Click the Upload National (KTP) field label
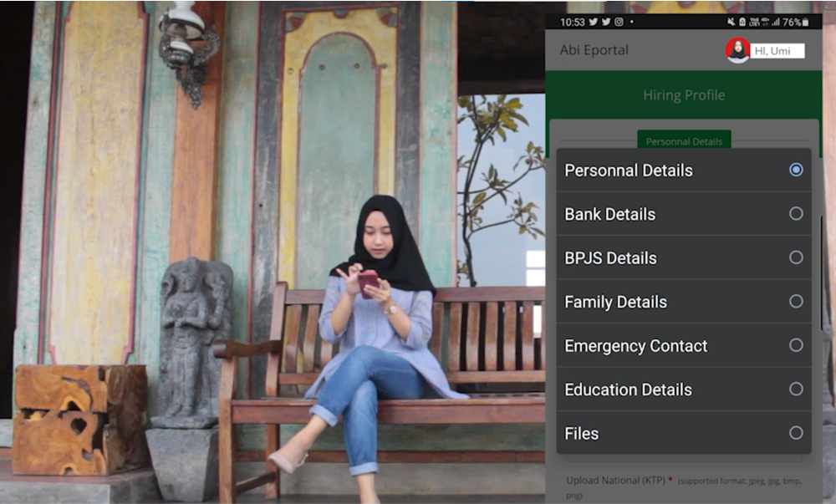 click(x=618, y=481)
